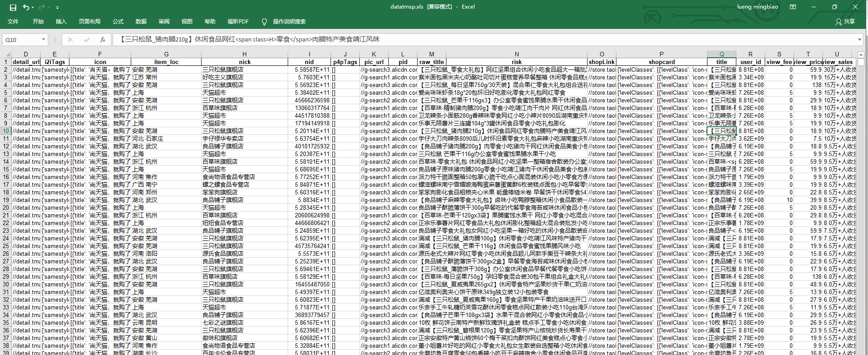Click cell 七彩之迷旗舰店

[x=245, y=323]
